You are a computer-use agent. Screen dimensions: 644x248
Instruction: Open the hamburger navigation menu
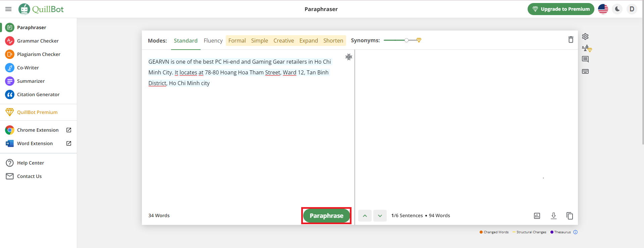(x=8, y=9)
